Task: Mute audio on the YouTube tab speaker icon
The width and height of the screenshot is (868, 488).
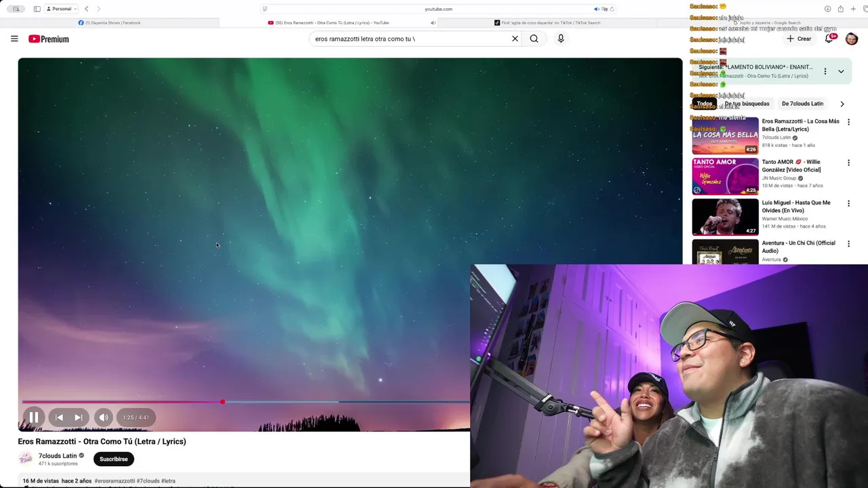Action: (433, 22)
